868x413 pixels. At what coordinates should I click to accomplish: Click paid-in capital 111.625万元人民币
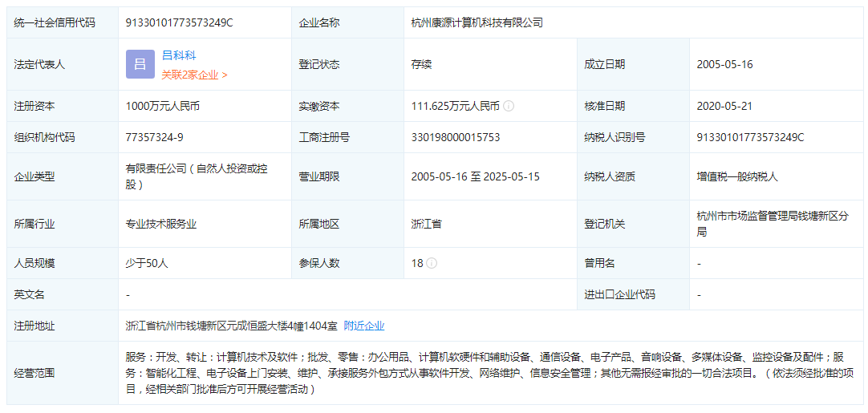pos(456,106)
